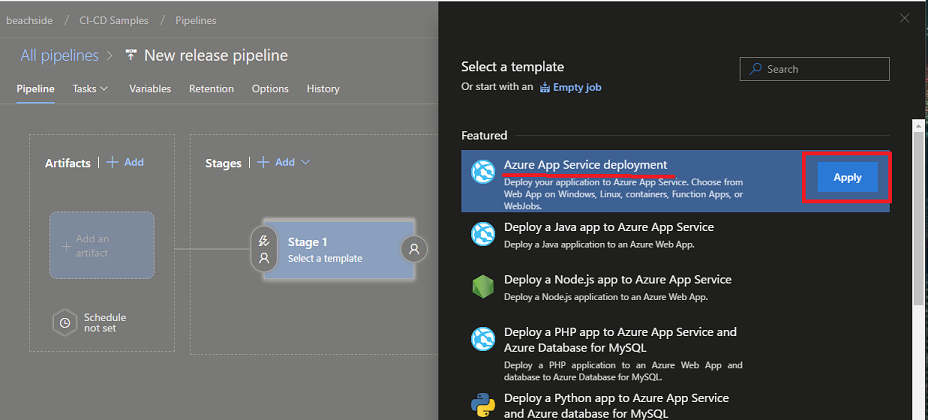This screenshot has width=928, height=420.
Task: Open pre-deployment conditions on Stage 1
Action: pos(264,249)
